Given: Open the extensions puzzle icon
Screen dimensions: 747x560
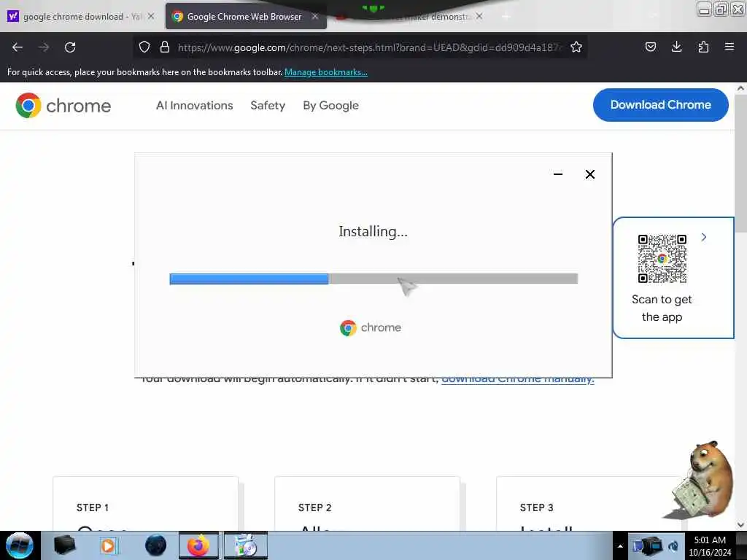Looking at the screenshot, I should coord(703,47).
